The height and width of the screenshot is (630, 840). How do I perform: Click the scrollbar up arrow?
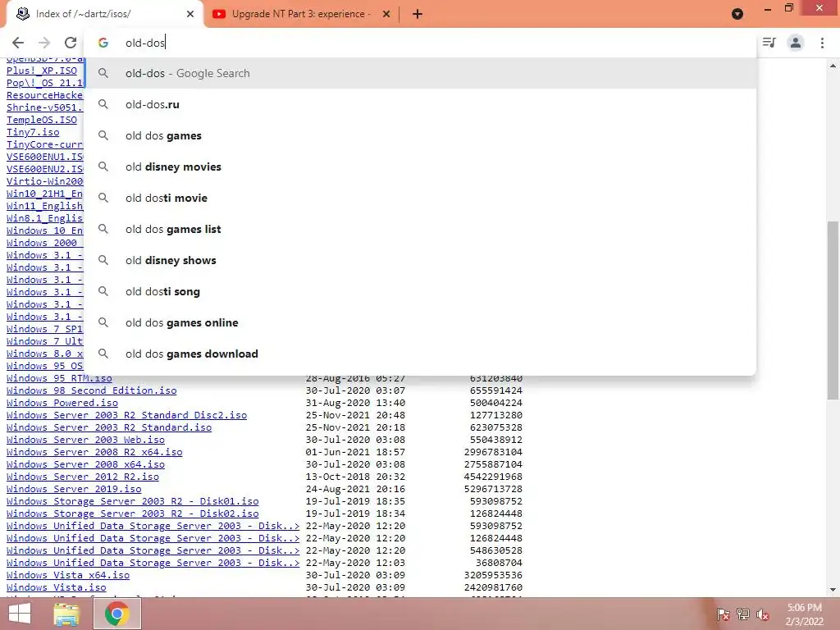[x=833, y=66]
